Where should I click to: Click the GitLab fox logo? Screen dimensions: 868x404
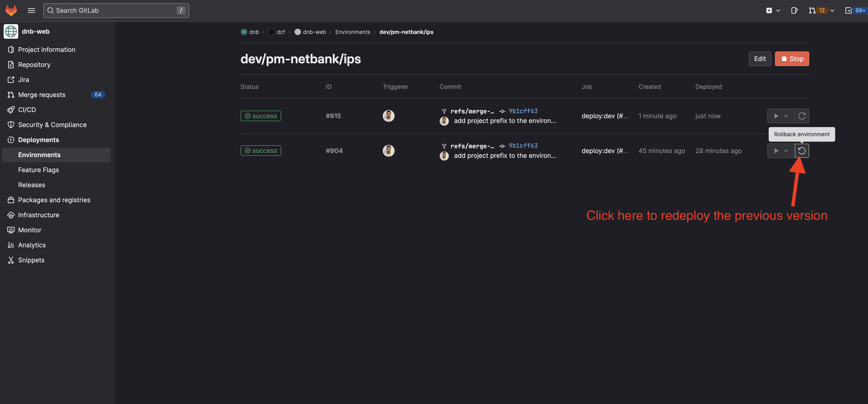click(11, 10)
